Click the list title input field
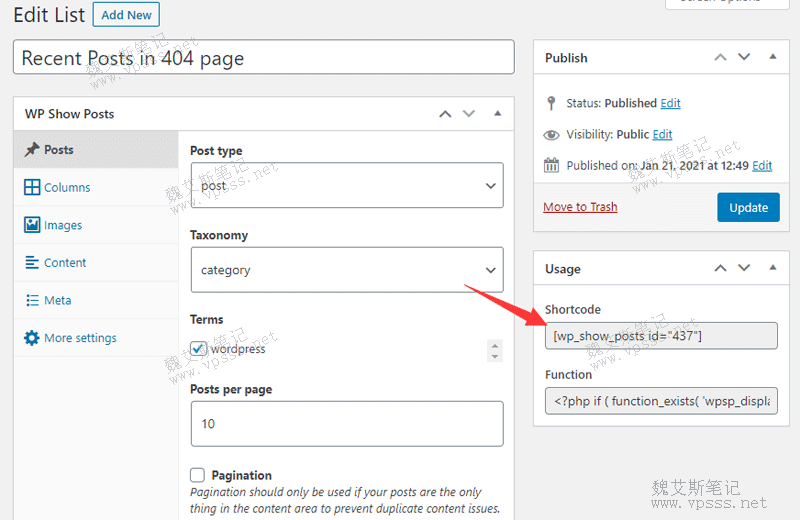Image resolution: width=800 pixels, height=520 pixels. click(264, 57)
